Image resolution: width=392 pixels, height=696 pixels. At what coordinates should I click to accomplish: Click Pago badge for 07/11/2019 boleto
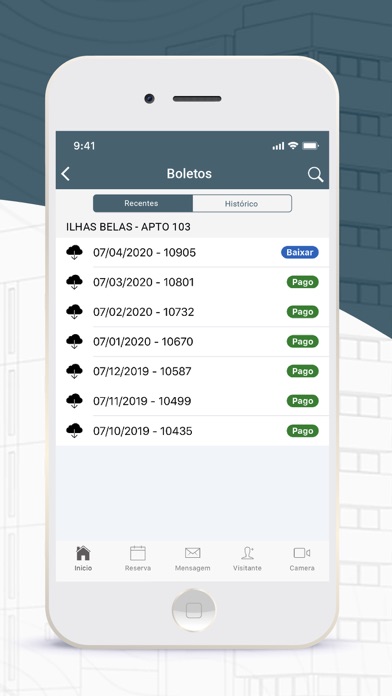[x=303, y=401]
